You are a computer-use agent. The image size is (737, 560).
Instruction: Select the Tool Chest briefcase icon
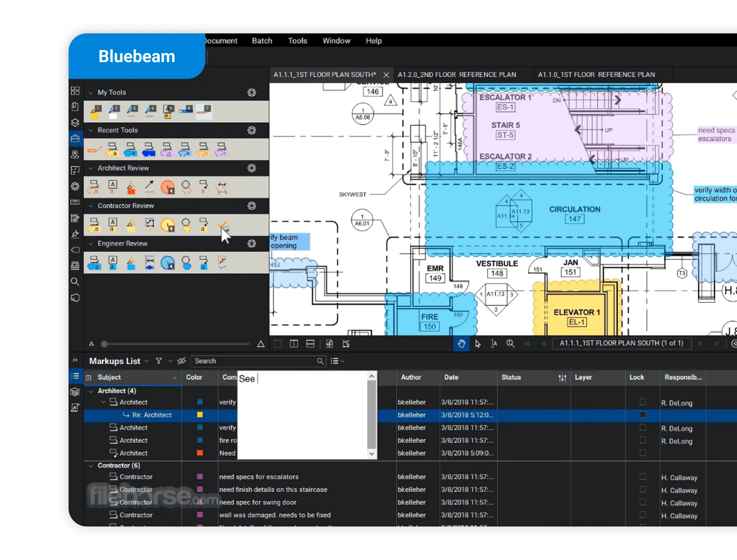[75, 138]
